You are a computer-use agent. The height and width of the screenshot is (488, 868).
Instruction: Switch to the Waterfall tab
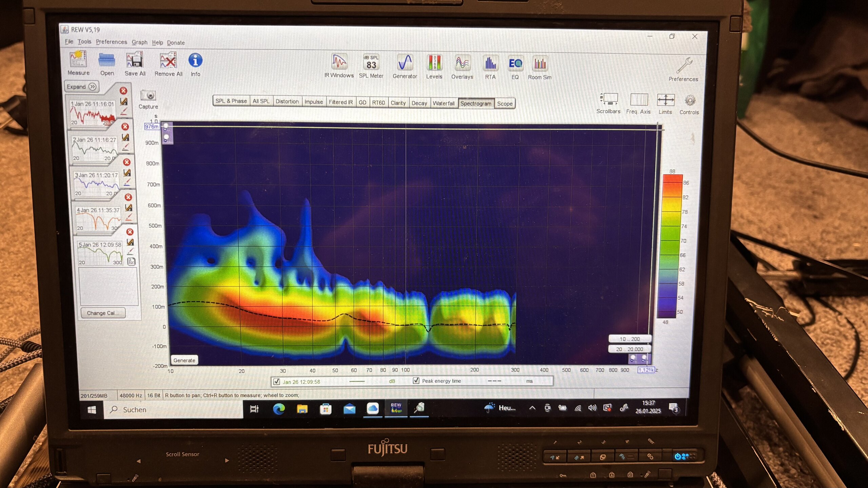pos(443,103)
